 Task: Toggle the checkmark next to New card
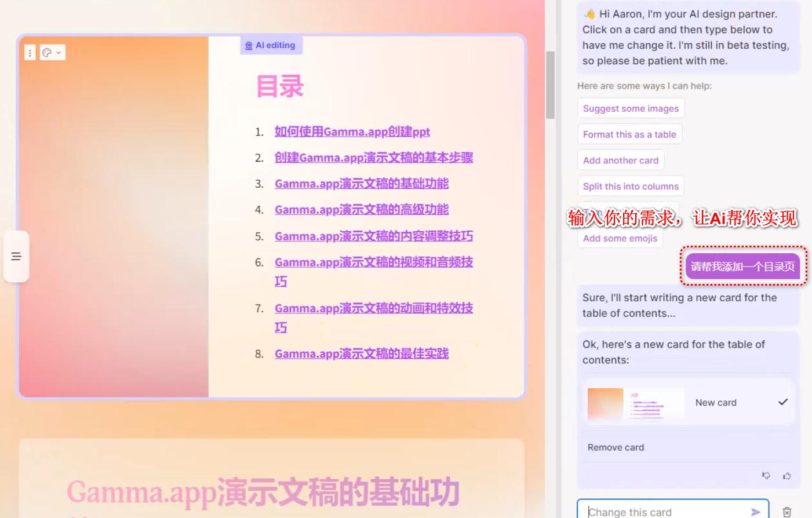784,402
